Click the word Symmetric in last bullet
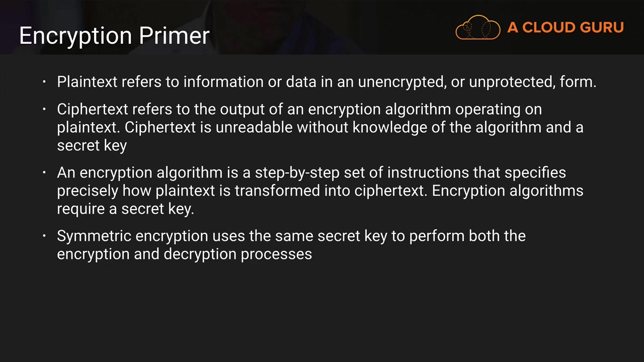This screenshot has height=362, width=644. (94, 236)
